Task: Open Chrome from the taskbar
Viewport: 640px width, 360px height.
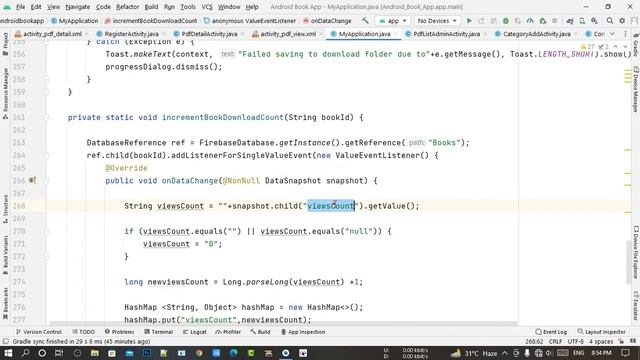Action: tap(199, 353)
